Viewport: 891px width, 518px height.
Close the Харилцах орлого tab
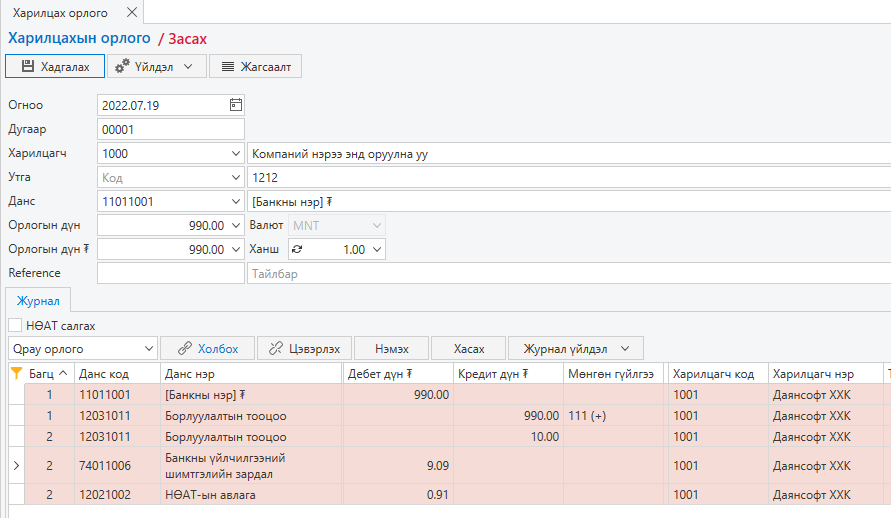click(x=132, y=12)
